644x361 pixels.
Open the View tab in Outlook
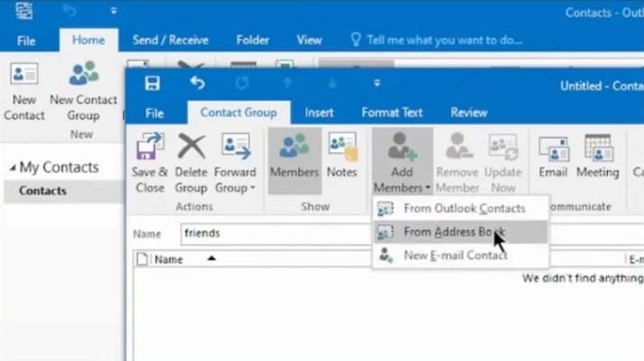tap(309, 41)
